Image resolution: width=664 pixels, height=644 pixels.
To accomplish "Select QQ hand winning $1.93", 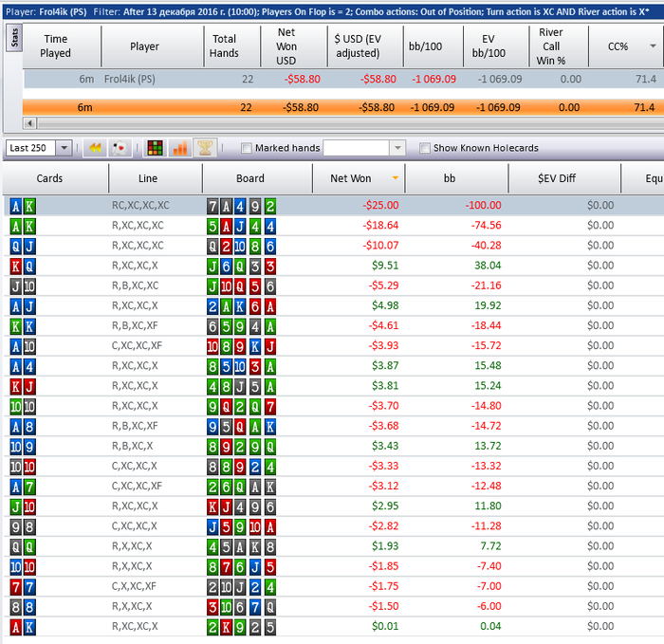I will point(334,546).
